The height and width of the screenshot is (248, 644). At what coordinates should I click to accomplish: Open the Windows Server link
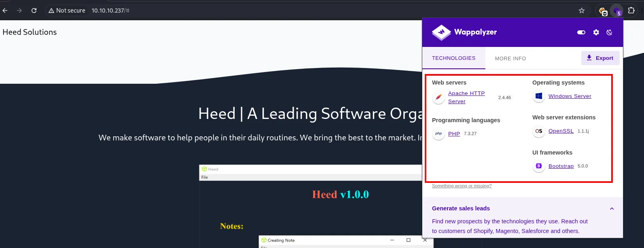570,96
